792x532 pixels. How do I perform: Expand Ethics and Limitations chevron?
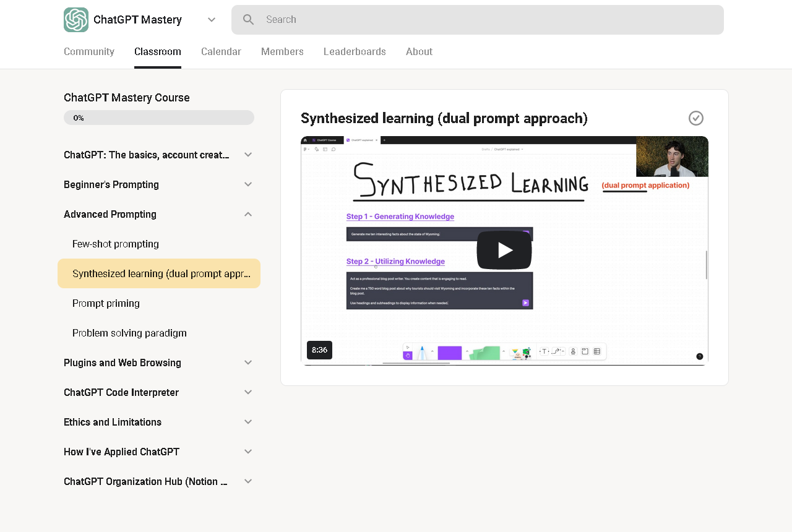click(248, 422)
